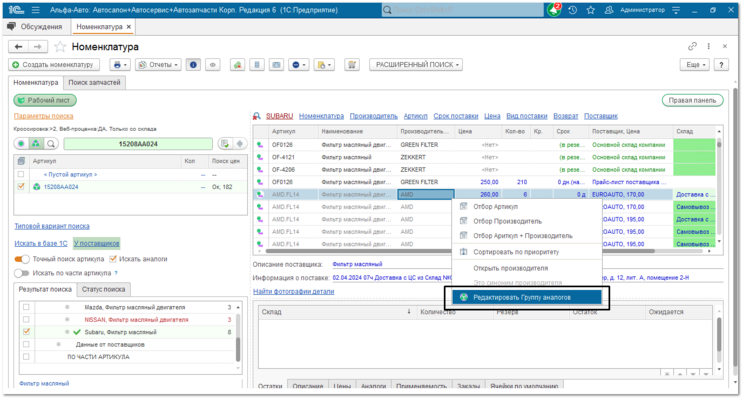Click the eye preview toolbar icon
The width and height of the screenshot is (743, 399).
click(213, 64)
